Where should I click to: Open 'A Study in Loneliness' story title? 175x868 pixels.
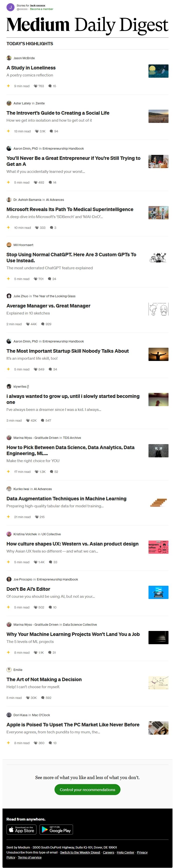click(31, 68)
